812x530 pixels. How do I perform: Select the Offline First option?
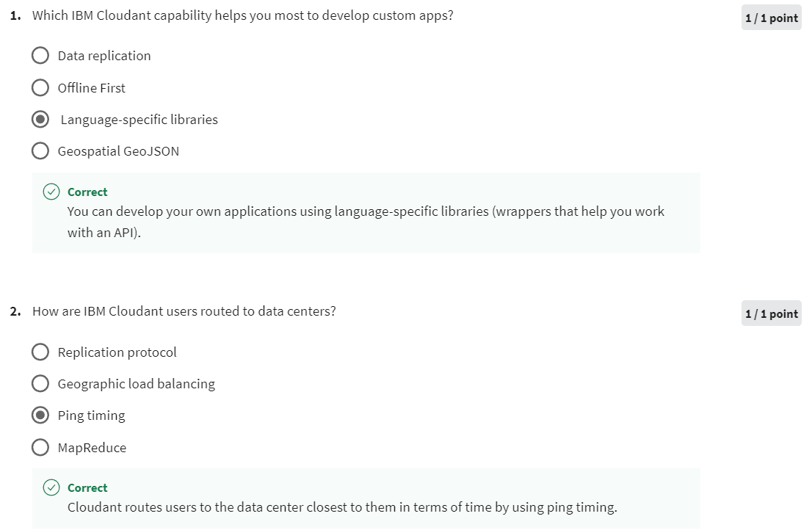tap(40, 87)
